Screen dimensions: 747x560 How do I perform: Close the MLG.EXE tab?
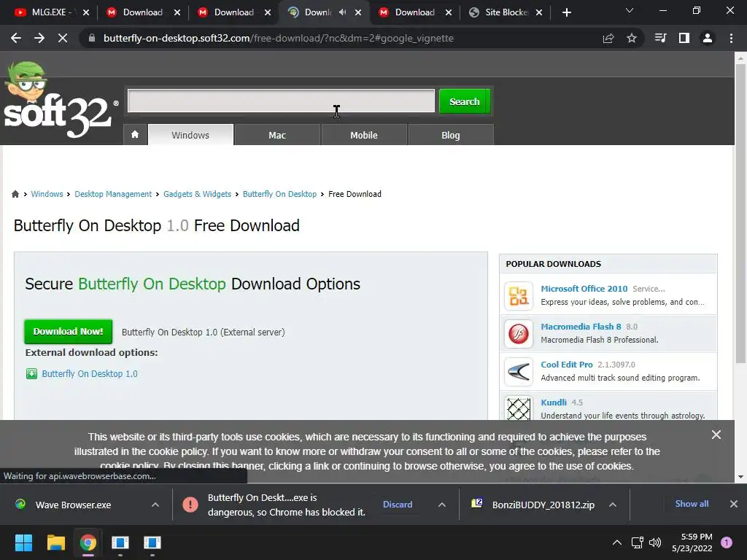(86, 12)
